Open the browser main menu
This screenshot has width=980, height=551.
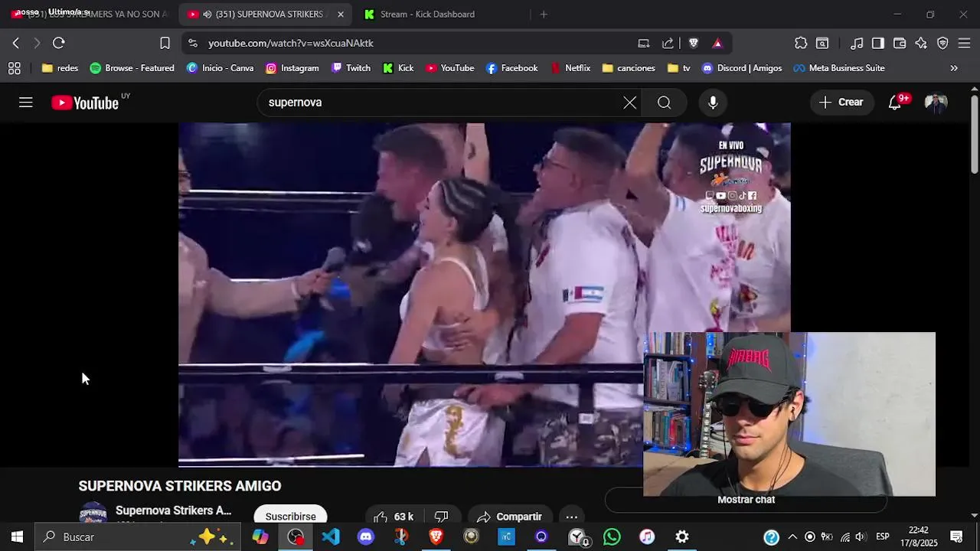pos(964,43)
